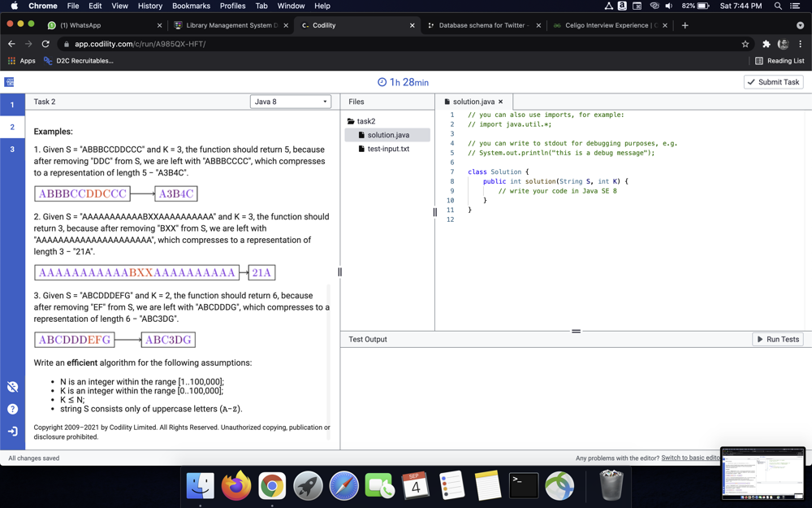Click the volume icon in the menu bar

[668, 6]
